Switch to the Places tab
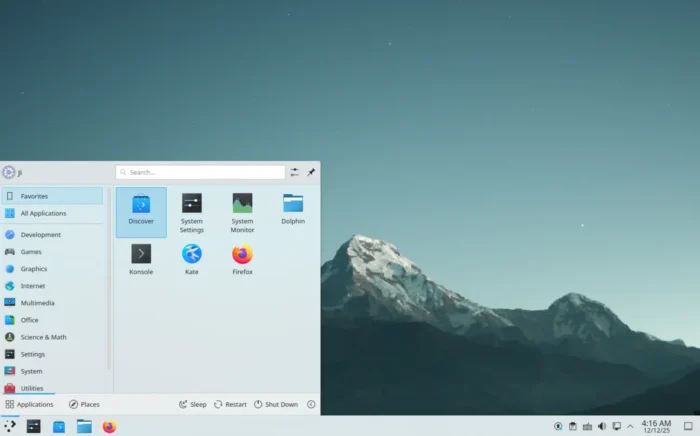This screenshot has width=700, height=436. coord(84,405)
